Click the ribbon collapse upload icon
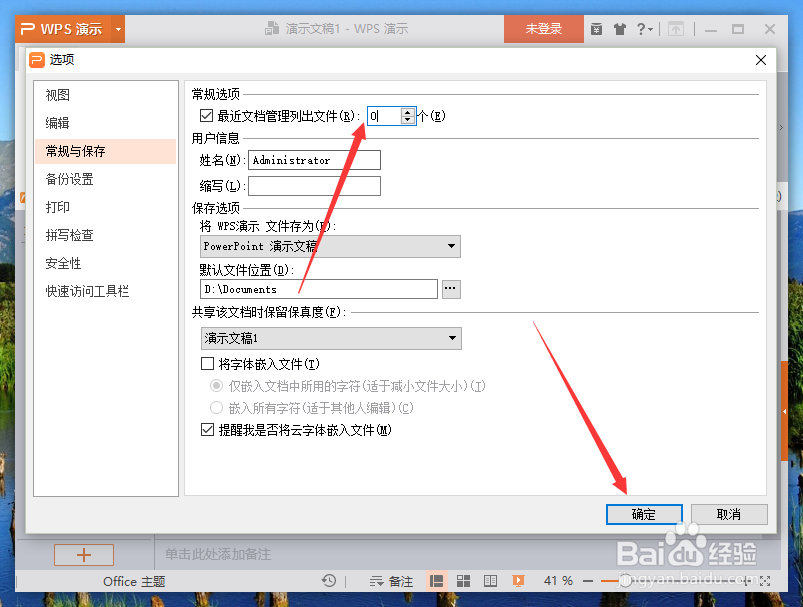The width and height of the screenshot is (803, 607). (x=676, y=29)
